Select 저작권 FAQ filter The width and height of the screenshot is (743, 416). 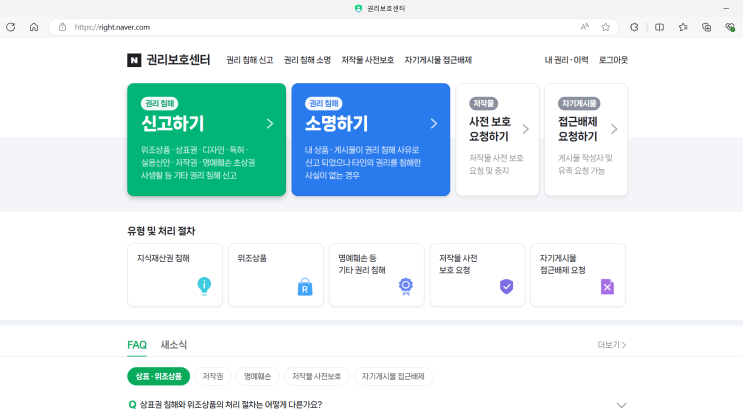click(213, 376)
